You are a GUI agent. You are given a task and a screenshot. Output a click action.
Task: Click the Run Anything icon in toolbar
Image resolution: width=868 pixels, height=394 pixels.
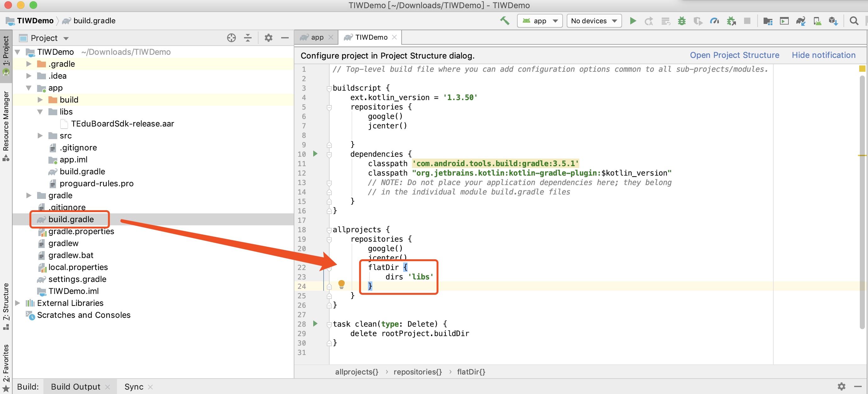(784, 21)
